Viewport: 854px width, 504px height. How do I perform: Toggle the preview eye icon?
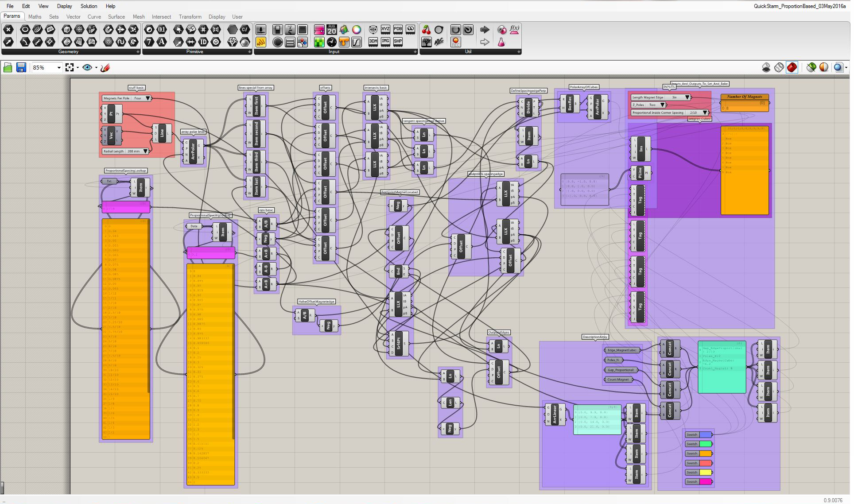[87, 67]
